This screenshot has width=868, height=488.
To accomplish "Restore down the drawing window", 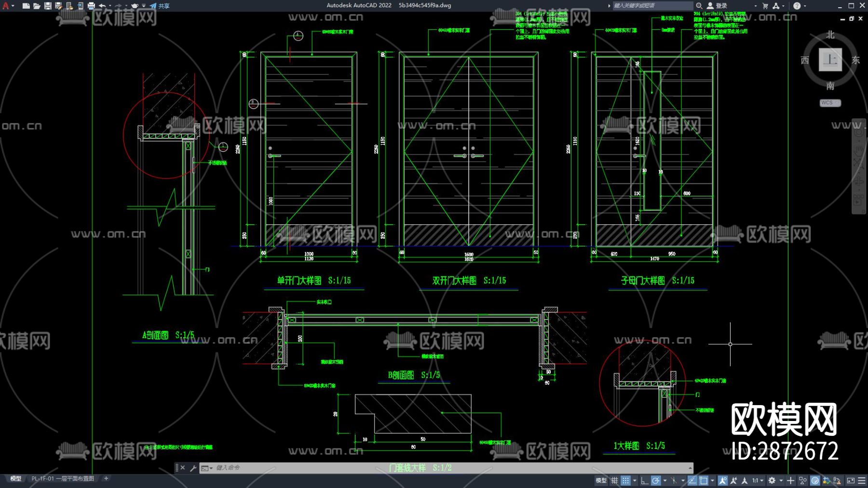I will [x=852, y=19].
